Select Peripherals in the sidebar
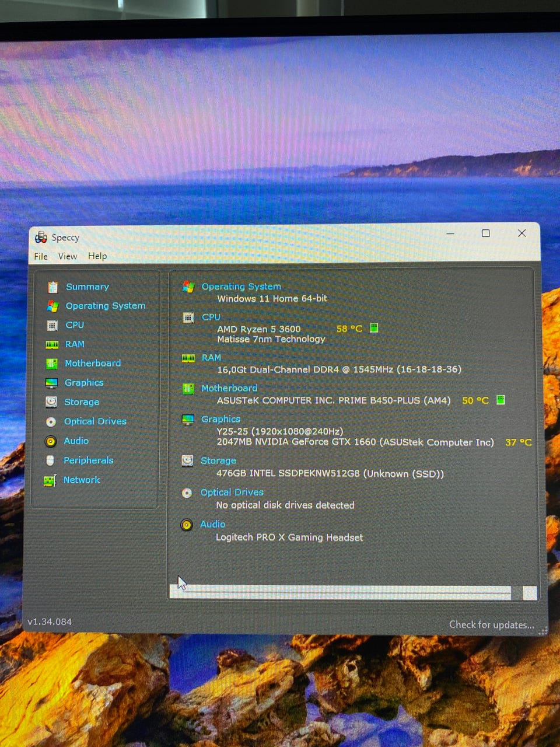 point(89,460)
